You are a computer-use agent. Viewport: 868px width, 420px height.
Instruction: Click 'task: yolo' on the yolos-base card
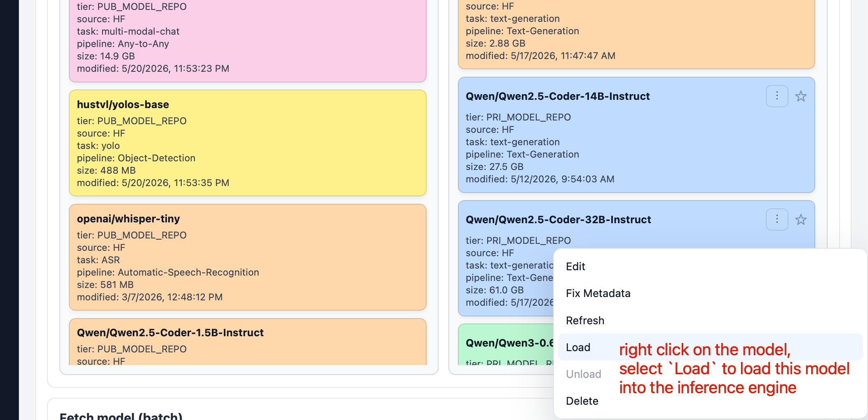click(98, 146)
